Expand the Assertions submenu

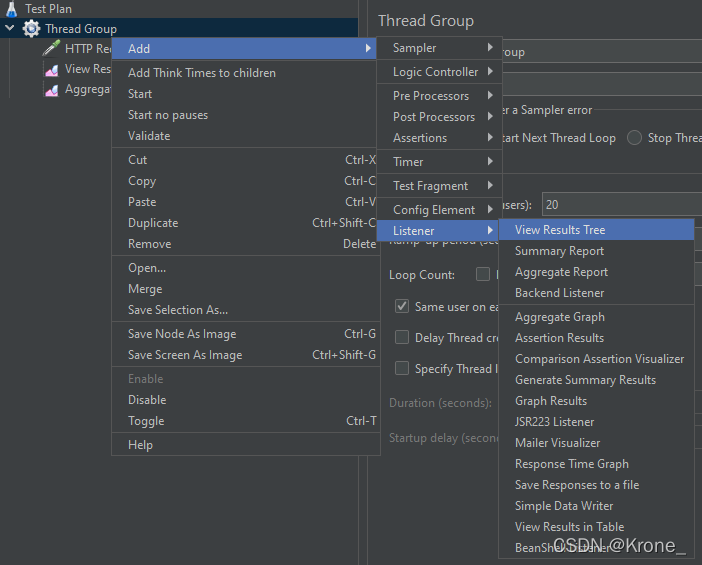(x=440, y=138)
